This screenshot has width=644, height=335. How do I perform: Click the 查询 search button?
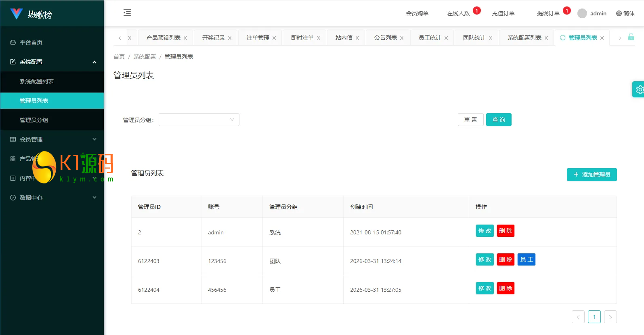[x=499, y=120]
